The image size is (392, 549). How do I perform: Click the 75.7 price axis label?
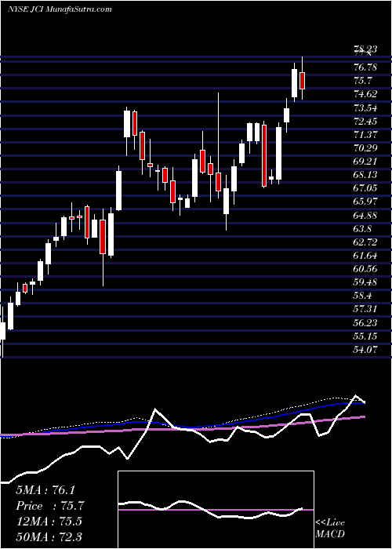(x=363, y=81)
